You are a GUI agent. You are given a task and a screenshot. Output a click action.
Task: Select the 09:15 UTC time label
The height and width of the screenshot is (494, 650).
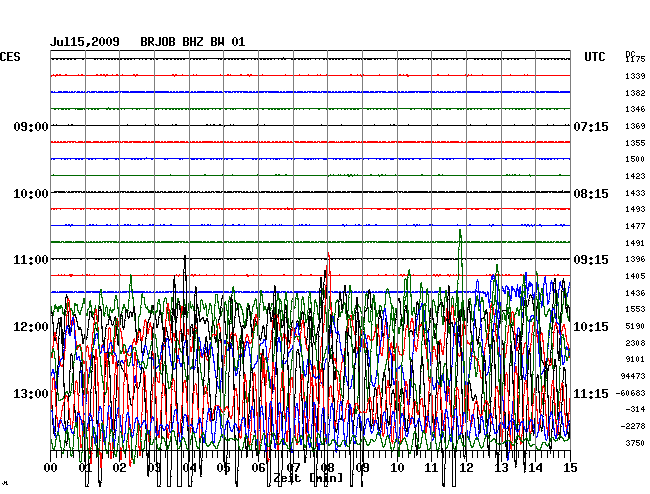(x=591, y=260)
